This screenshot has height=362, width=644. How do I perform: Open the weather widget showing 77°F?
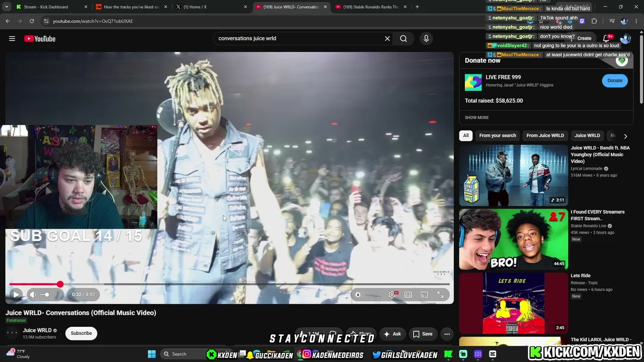click(x=18, y=353)
